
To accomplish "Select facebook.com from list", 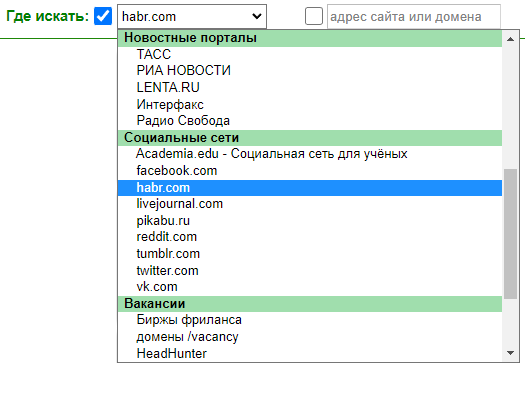I will 310,171.
